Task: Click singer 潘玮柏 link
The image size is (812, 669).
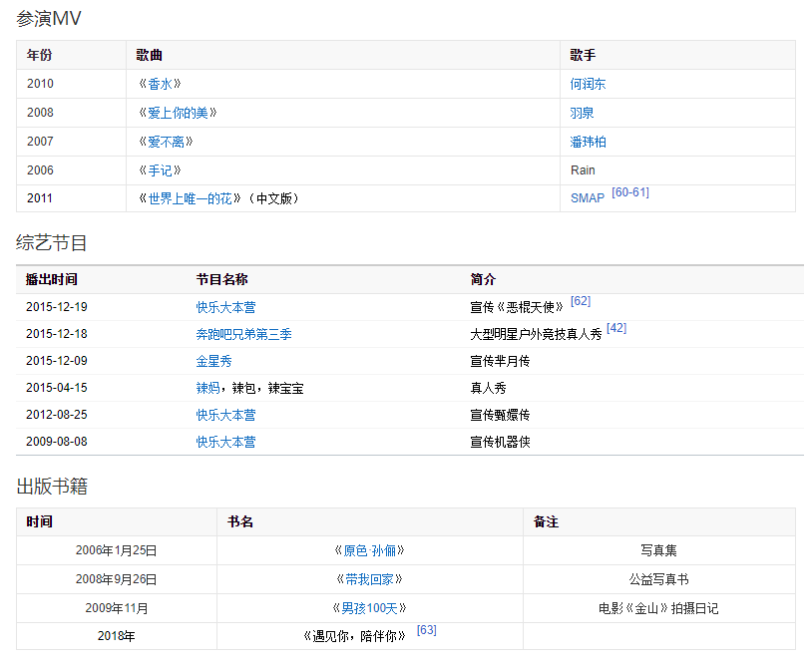Action: tap(588, 143)
